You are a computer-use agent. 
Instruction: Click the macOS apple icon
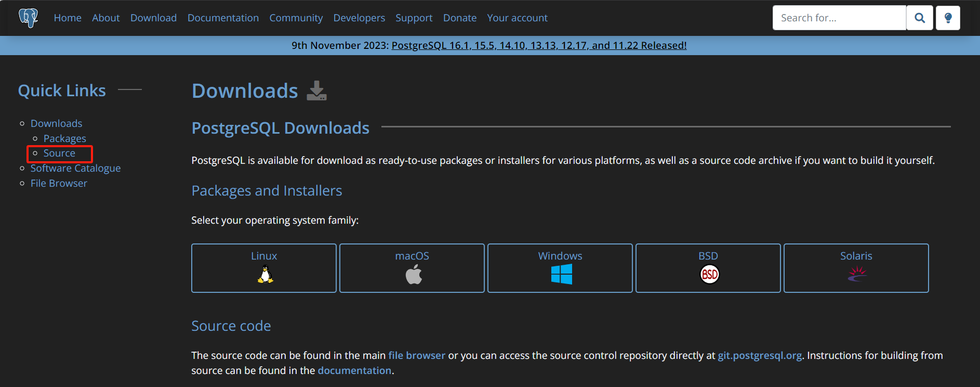coord(414,274)
